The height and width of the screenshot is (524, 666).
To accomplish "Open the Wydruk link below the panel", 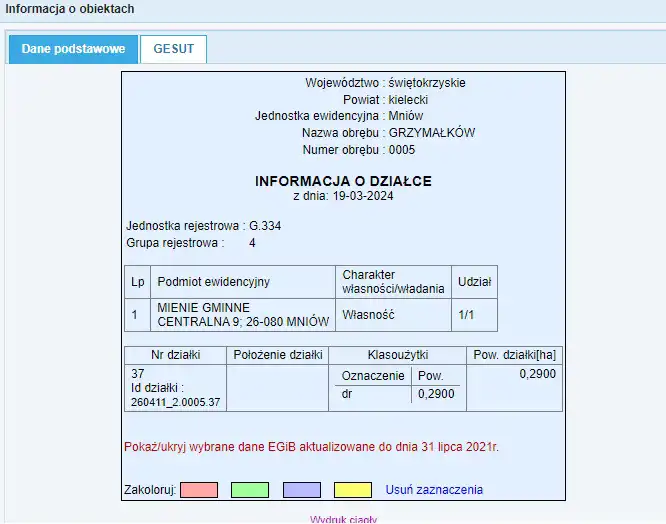I will click(343, 519).
